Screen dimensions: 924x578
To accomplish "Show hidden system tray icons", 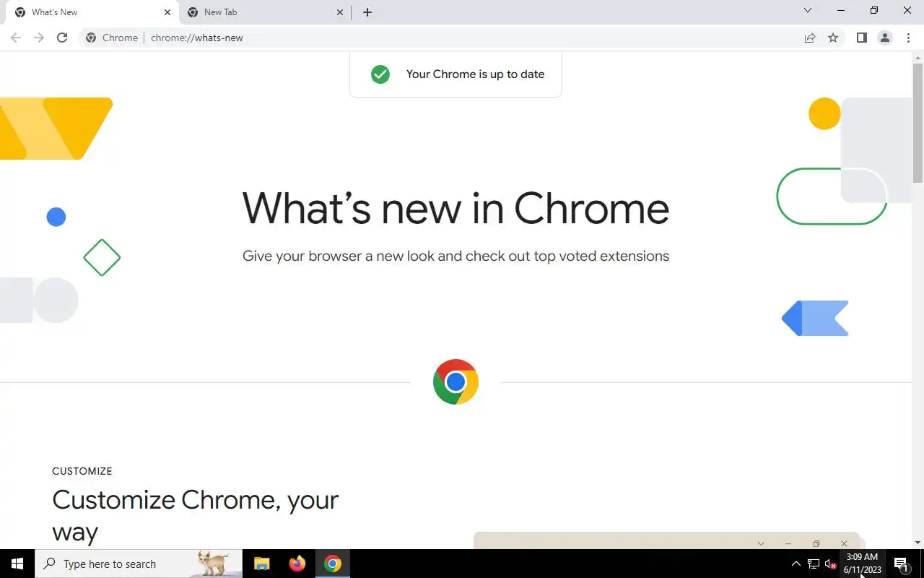I will point(796,564).
